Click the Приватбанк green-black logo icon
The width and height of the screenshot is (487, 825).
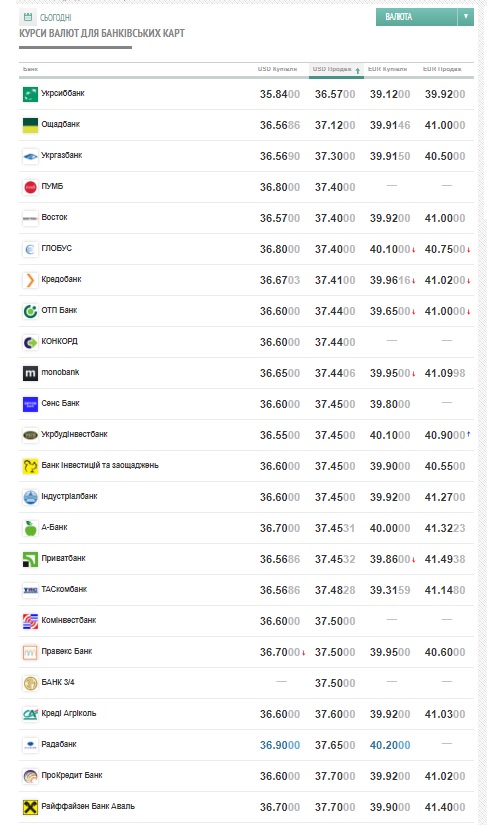pyautogui.click(x=31, y=559)
